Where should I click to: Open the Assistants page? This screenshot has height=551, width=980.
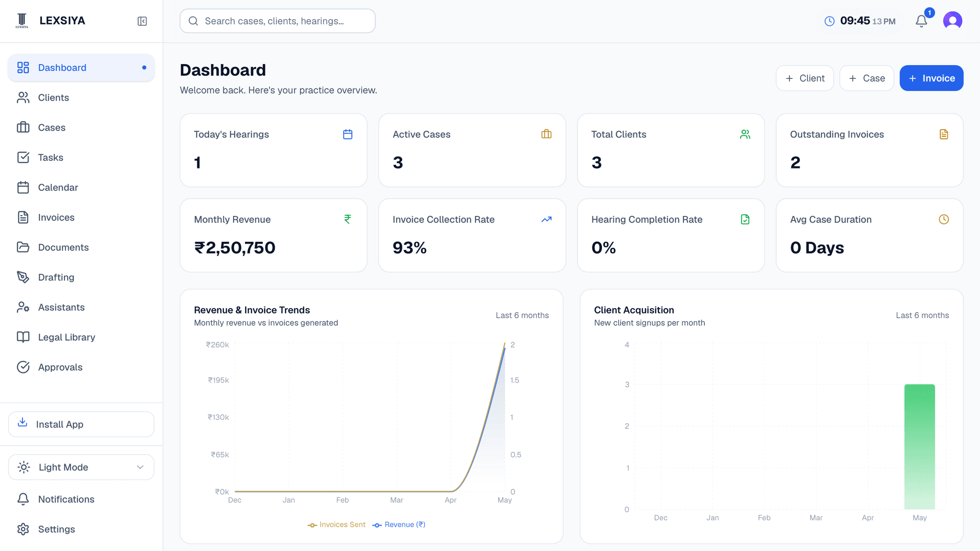81,307
